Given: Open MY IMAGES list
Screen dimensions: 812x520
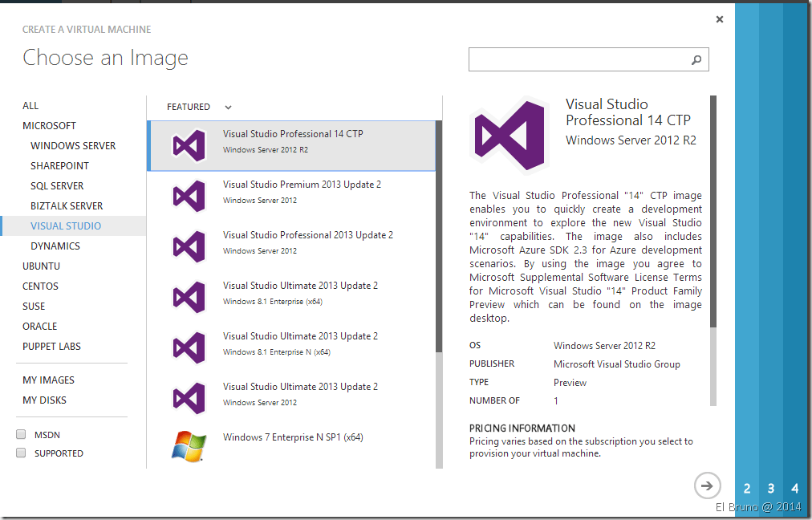Looking at the screenshot, I should [x=48, y=380].
